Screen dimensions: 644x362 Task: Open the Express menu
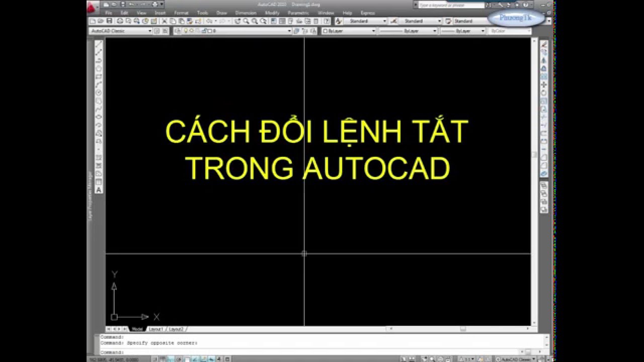point(368,13)
